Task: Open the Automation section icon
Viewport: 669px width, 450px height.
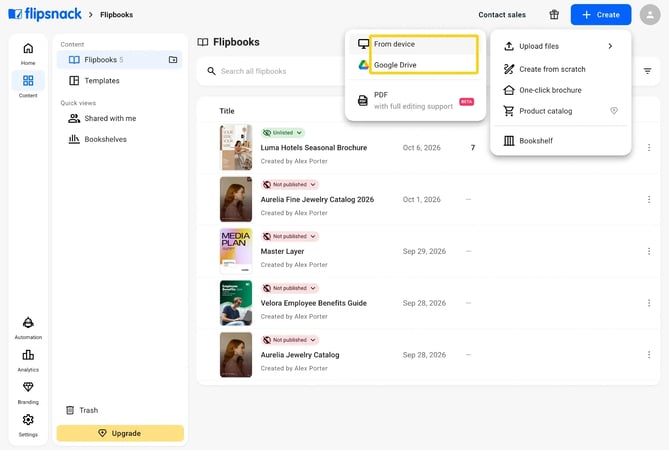Action: [x=28, y=322]
